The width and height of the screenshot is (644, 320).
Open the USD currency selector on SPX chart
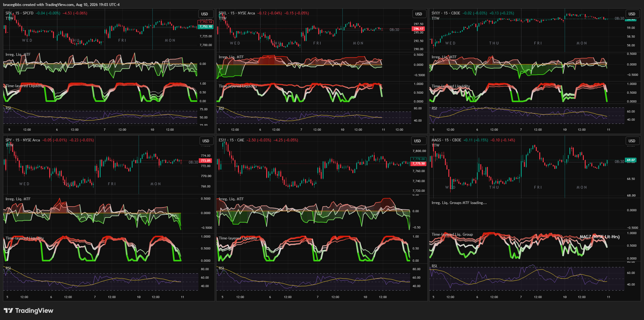(205, 14)
